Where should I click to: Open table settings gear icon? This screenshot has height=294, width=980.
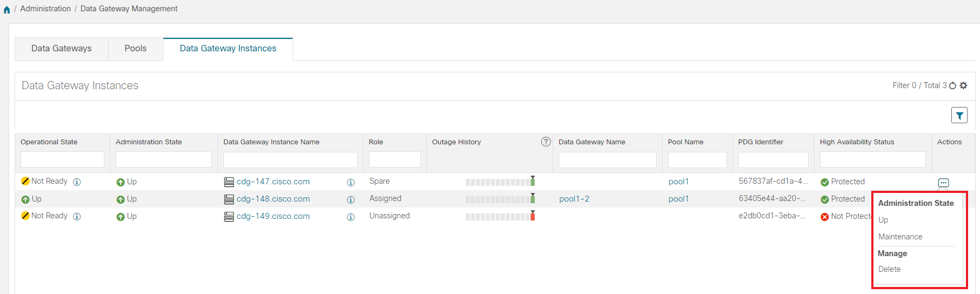point(963,85)
